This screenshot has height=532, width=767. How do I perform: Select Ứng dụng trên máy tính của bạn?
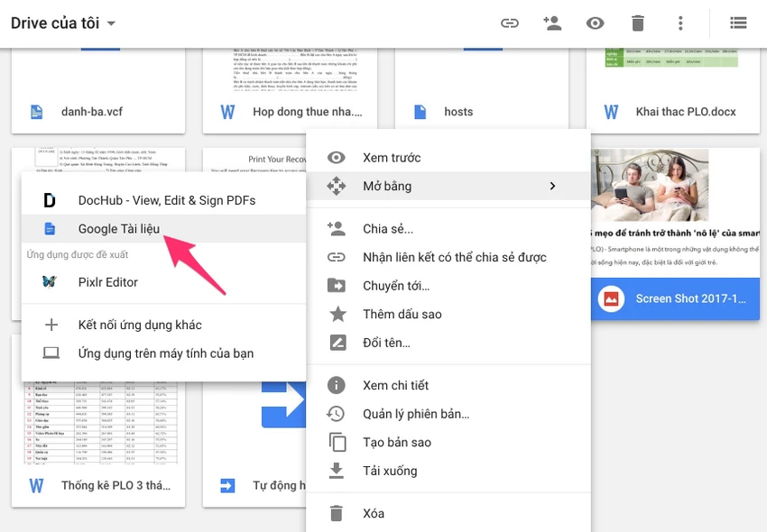pos(163,353)
